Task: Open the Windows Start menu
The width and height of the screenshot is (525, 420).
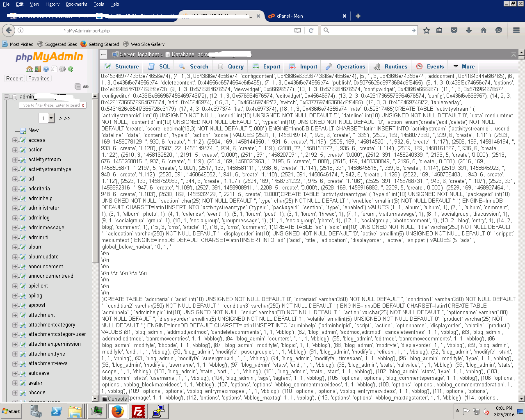Action: (11, 411)
